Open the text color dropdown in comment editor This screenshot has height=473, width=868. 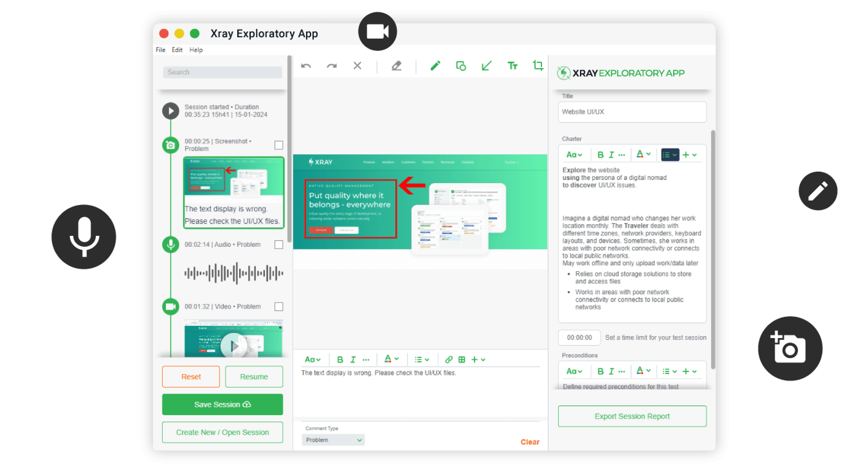pyautogui.click(x=391, y=359)
